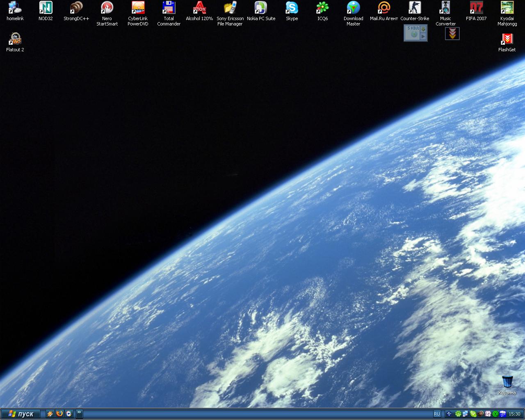Select the Music Converter icon
The height and width of the screenshot is (420, 525).
click(445, 14)
